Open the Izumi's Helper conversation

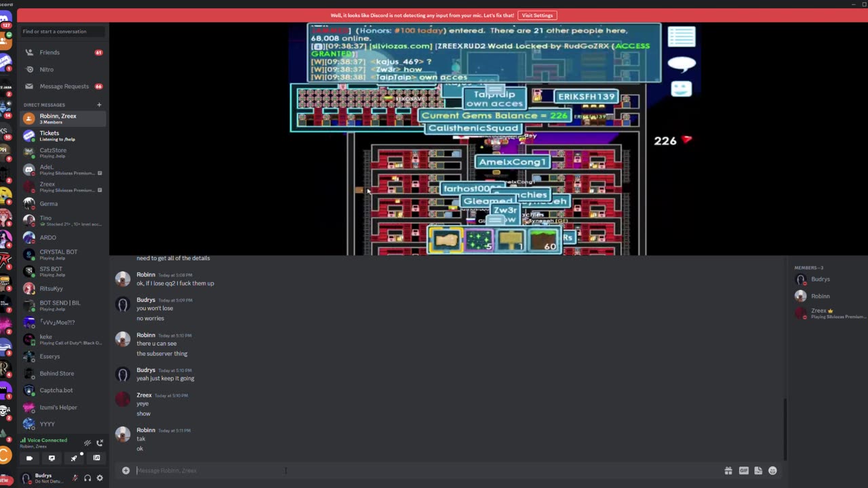tap(63, 407)
